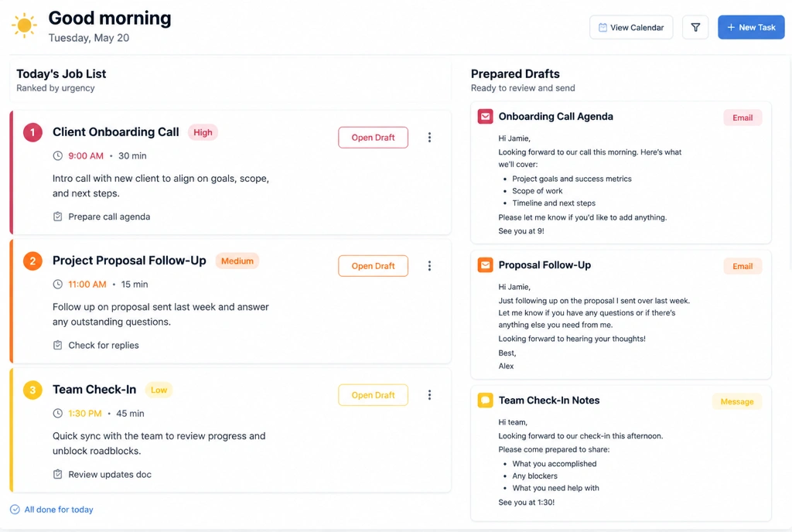Screen dimensions: 792x532
Task: Open the three-dot menu for Client Onboarding Call
Action: pyautogui.click(x=429, y=138)
